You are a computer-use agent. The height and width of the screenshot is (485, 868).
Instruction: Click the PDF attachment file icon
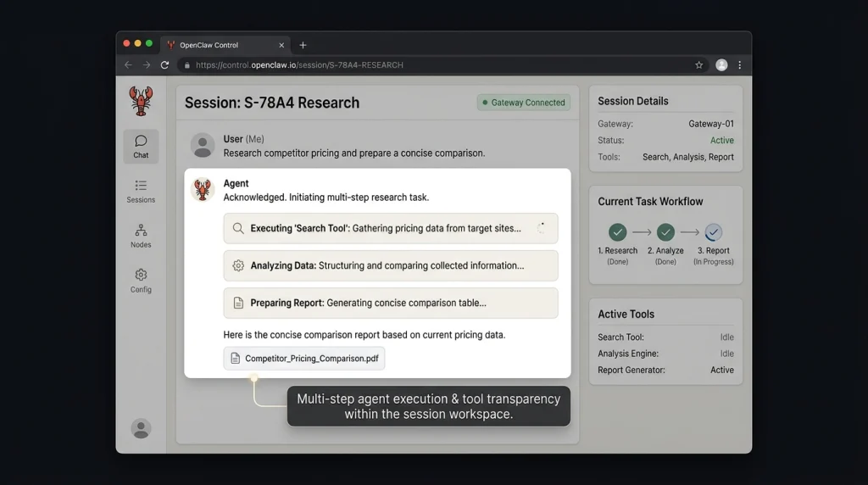coord(236,358)
